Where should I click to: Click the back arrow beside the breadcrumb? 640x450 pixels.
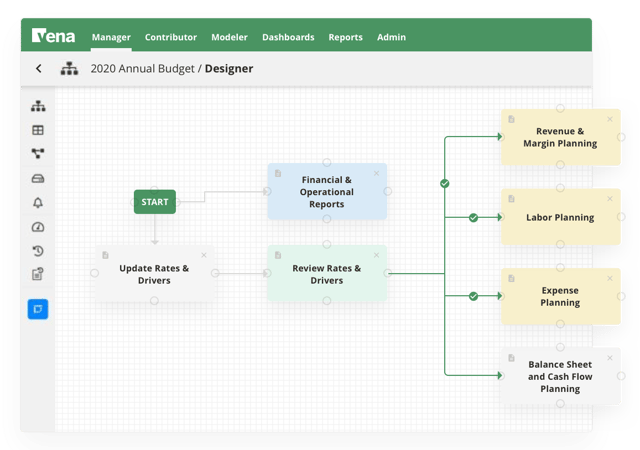point(39,69)
